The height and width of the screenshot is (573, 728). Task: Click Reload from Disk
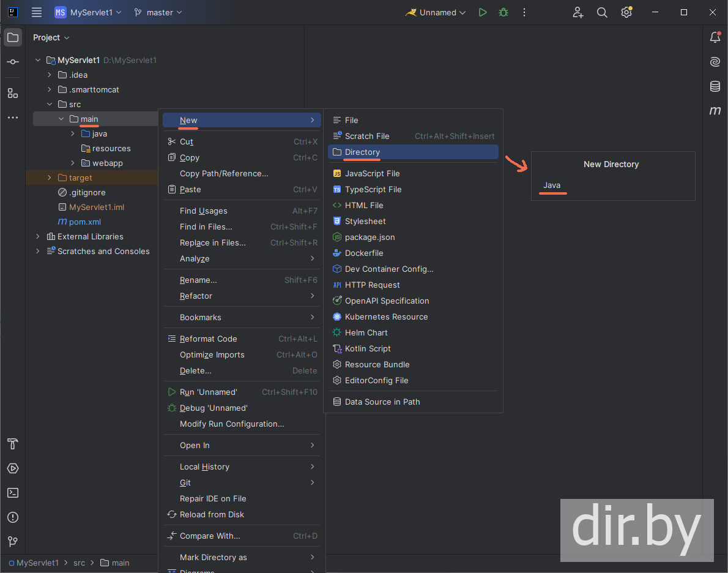point(212,514)
